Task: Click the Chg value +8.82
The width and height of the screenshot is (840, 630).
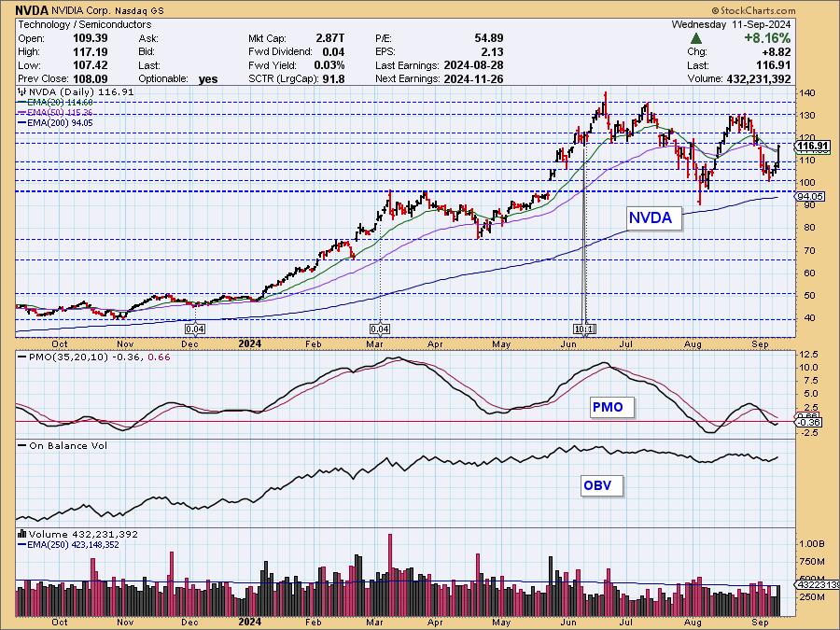Action: 777,52
